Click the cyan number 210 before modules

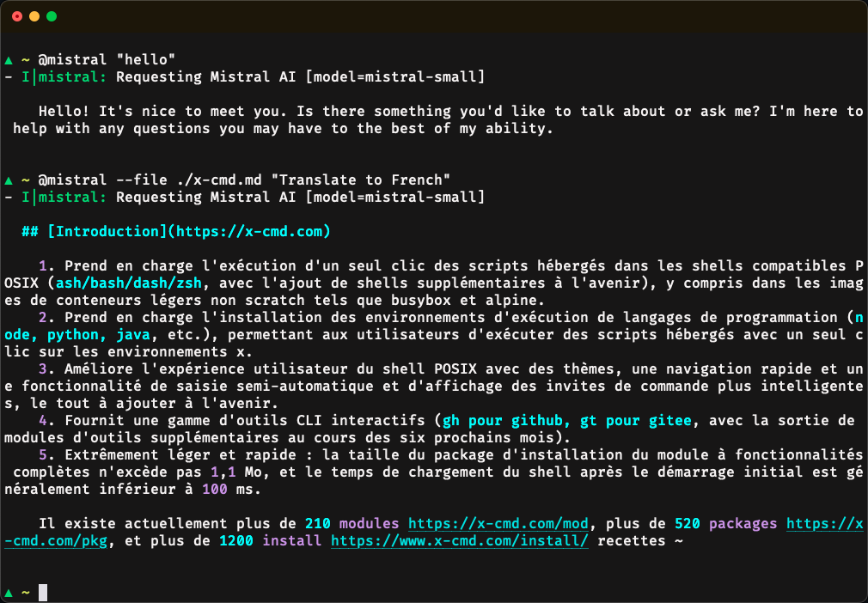point(318,524)
